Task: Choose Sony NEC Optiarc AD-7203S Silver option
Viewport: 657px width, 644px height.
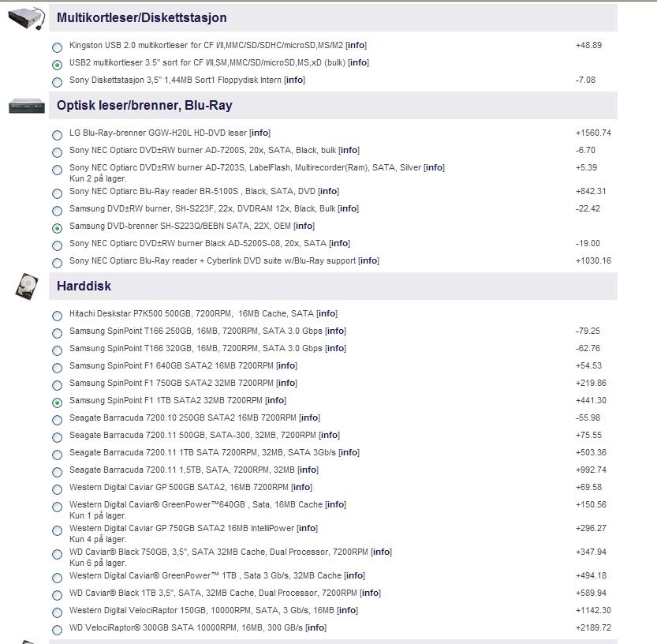Action: tap(57, 170)
